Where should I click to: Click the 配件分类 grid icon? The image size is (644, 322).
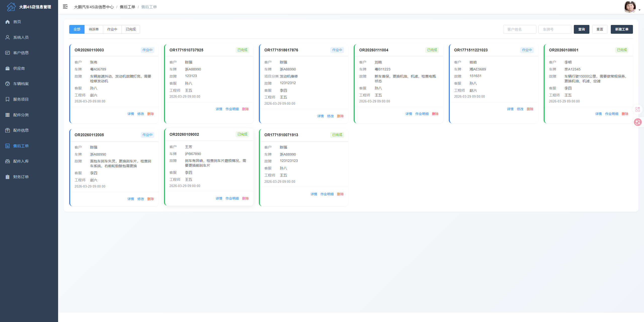click(8, 115)
